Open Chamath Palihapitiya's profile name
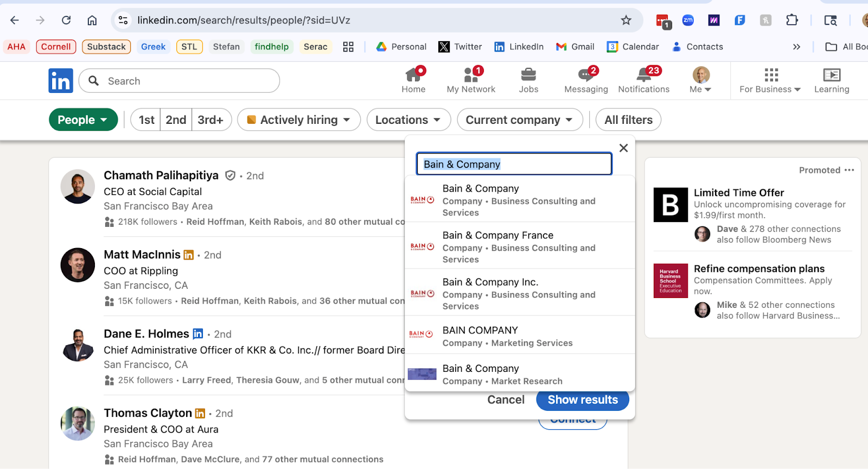 tap(161, 175)
